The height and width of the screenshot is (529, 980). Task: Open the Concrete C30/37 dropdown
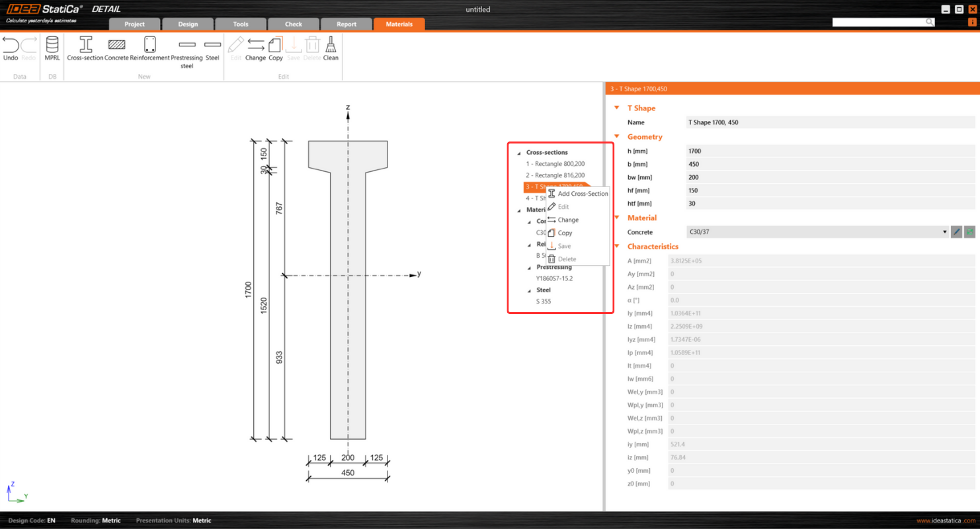944,231
